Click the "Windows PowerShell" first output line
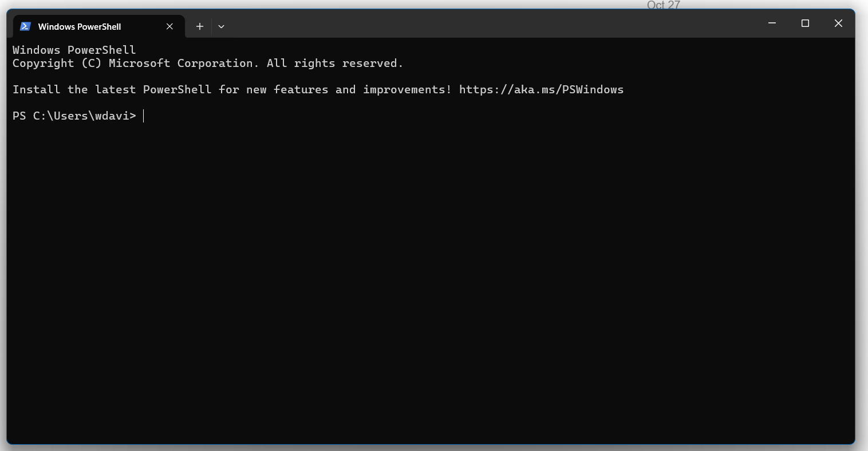The image size is (868, 451). click(74, 50)
